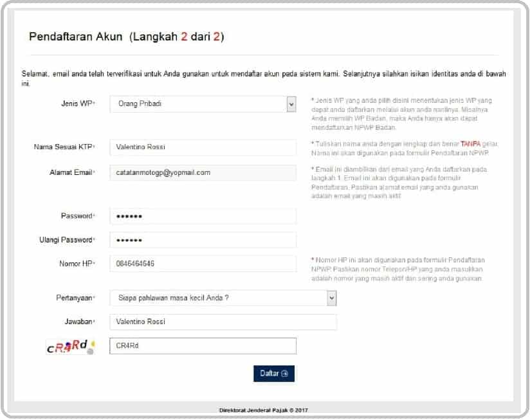
Task: Click the Password input field
Action: pyautogui.click(x=203, y=215)
